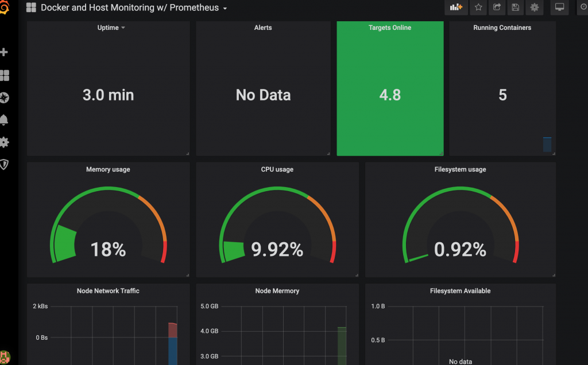Click the 5 running containers value
Screen dimensions: 588x365
tap(502, 95)
